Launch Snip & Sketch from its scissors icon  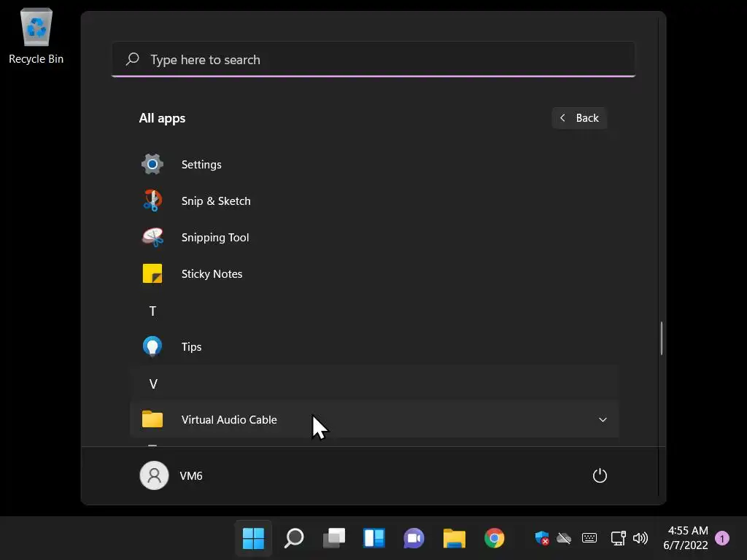[152, 201]
